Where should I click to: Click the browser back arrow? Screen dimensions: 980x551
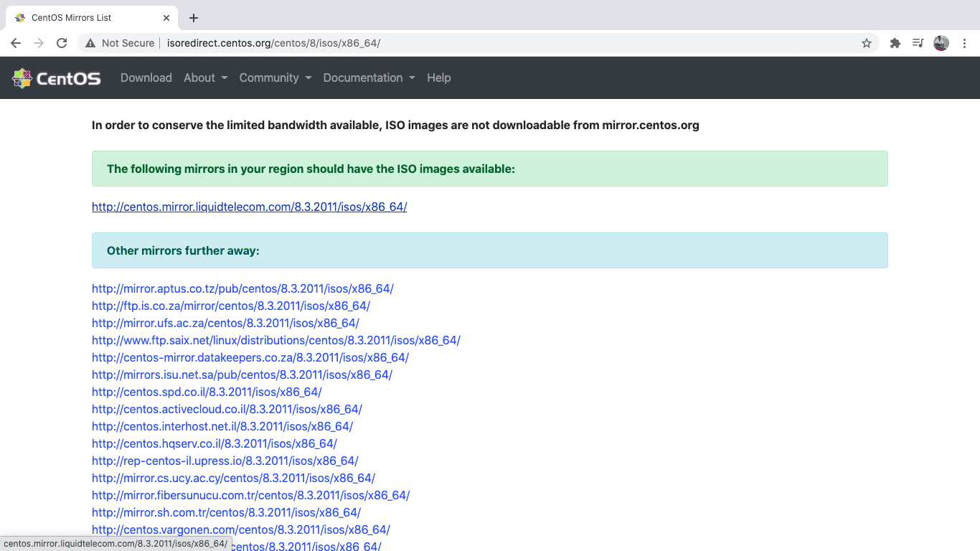coord(16,43)
